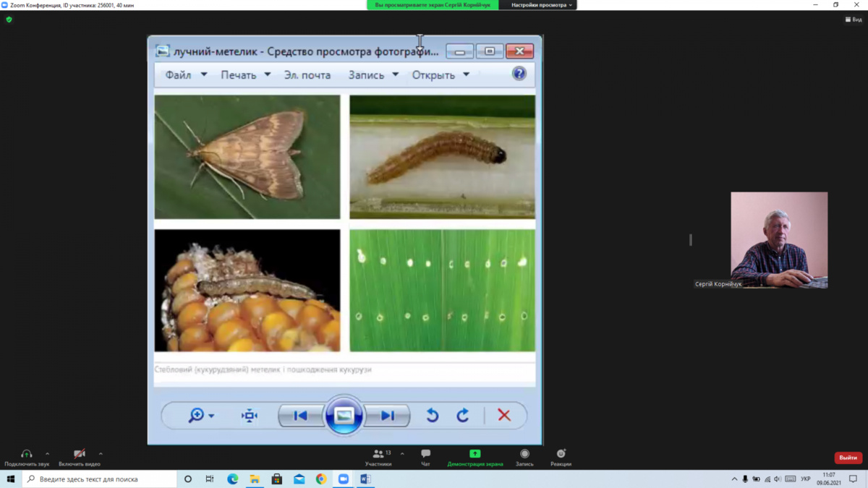Screen dimensions: 868x488
Task: Open the Участники participants panel
Action: pos(378,458)
